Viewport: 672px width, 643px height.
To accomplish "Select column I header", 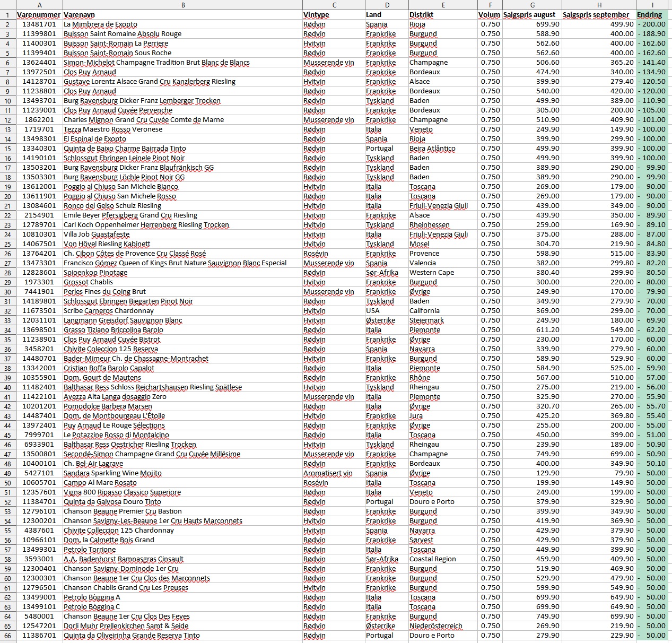I will point(652,5).
